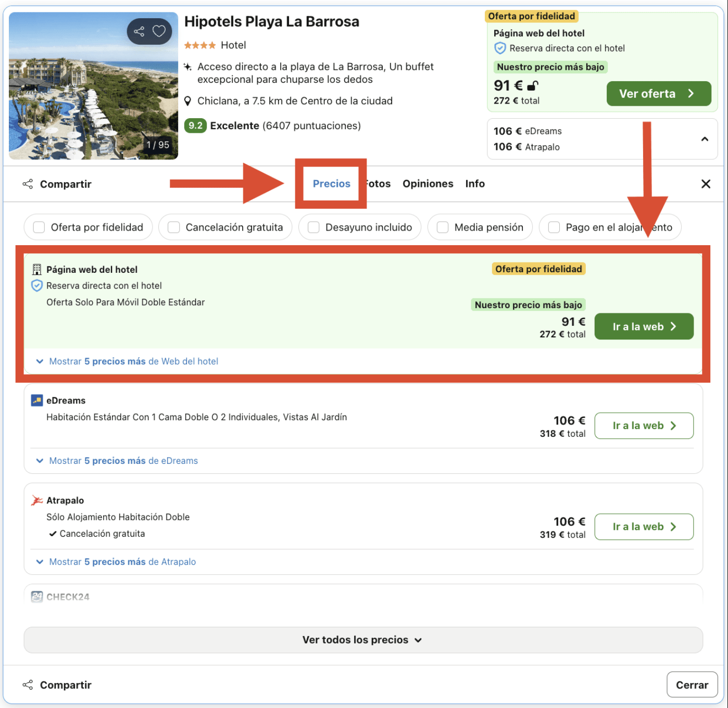This screenshot has width=728, height=708.
Task: Select Pago en el alojamiento checkbox
Action: coord(554,227)
